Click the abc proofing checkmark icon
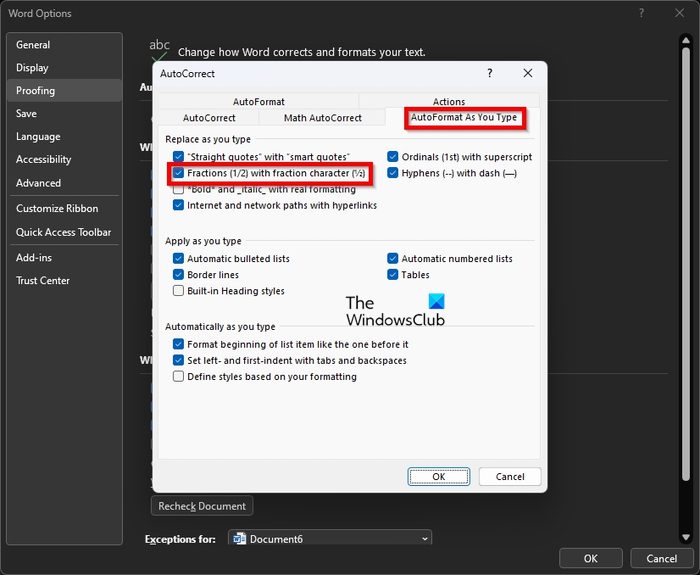Image resolution: width=700 pixels, height=575 pixels. click(159, 50)
